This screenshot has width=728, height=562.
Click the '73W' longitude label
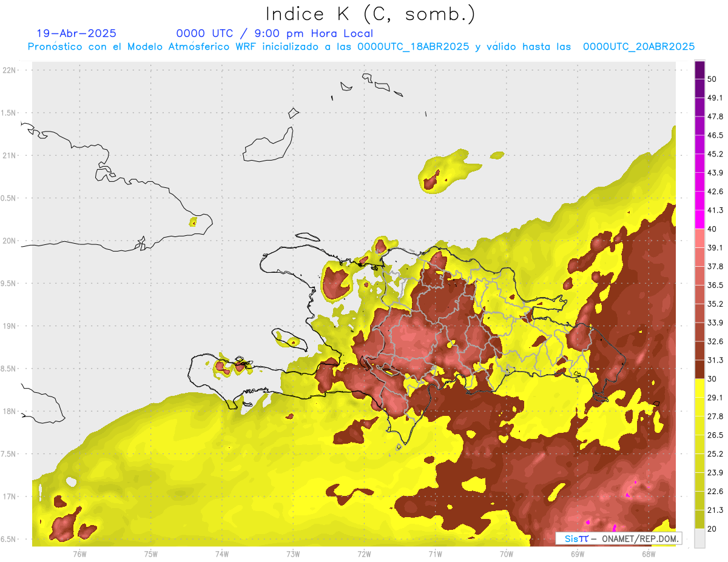pos(293,554)
